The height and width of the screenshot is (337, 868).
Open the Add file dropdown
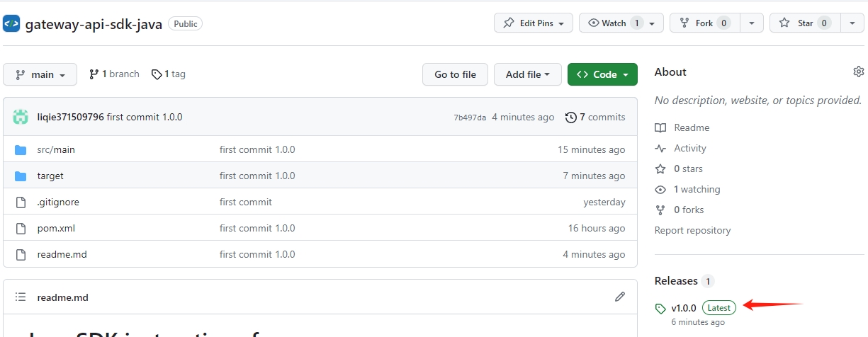click(x=528, y=74)
